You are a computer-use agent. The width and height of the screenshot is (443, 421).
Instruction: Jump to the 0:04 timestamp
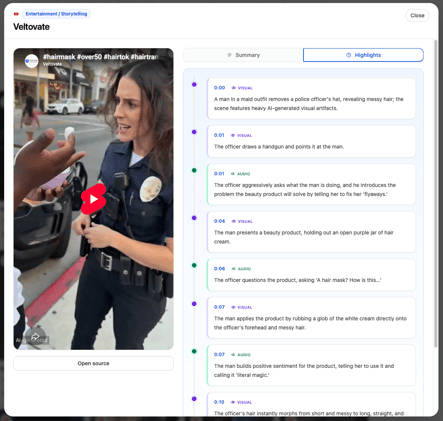[219, 221]
